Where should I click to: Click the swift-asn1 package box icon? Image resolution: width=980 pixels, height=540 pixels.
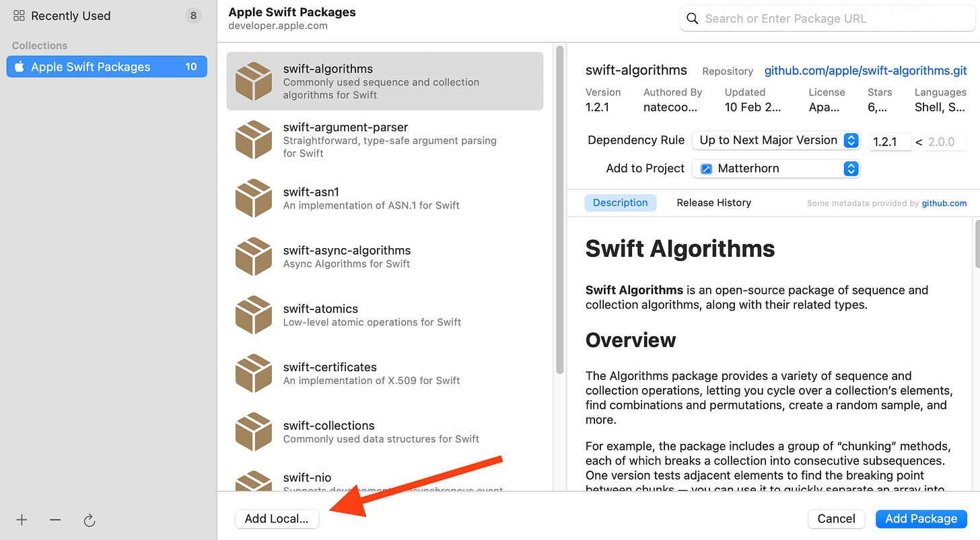point(254,198)
